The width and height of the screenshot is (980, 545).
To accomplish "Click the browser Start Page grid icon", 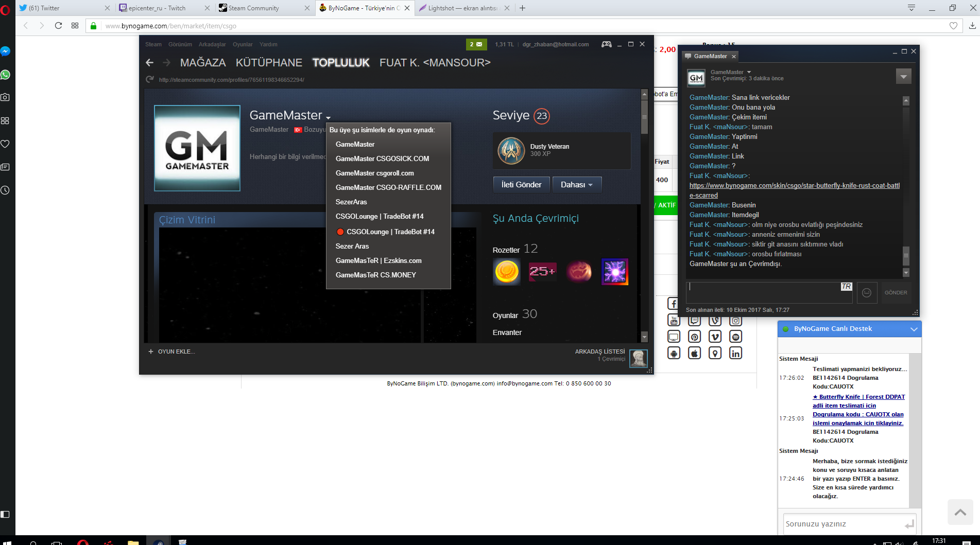I will click(x=75, y=26).
